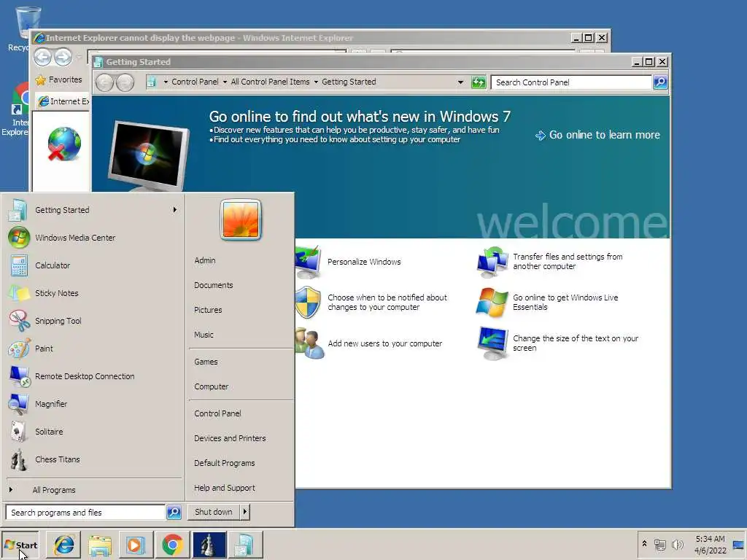Open Games from the Start menu
Screen dimensions: 747x560
(x=206, y=362)
